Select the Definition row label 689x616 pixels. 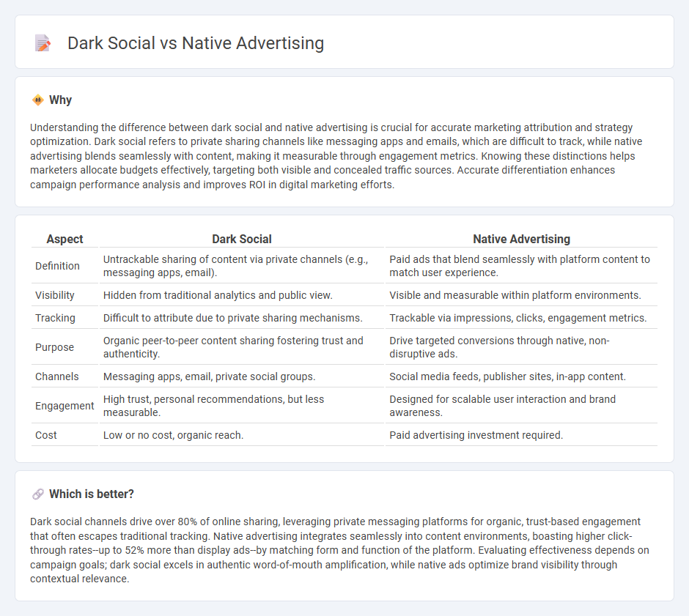pos(57,266)
